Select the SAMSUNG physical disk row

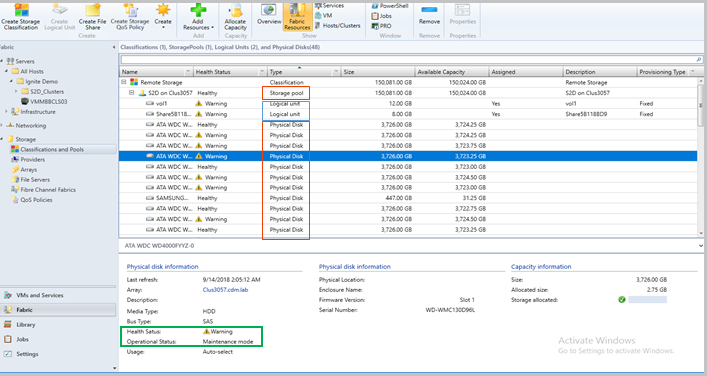[408, 198]
